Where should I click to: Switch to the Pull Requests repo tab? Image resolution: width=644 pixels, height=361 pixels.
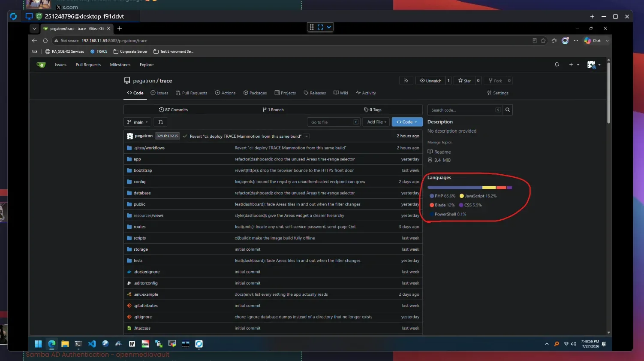click(191, 93)
